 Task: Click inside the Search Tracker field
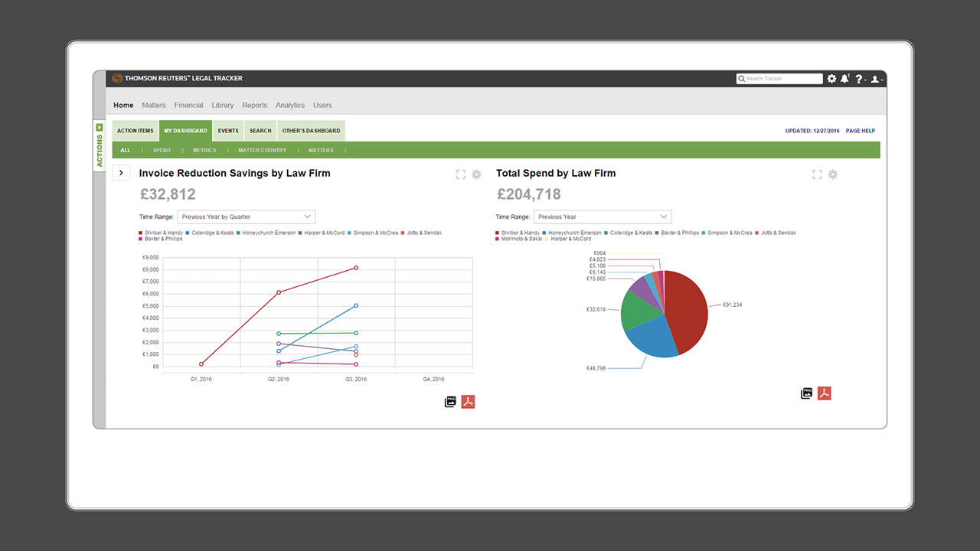point(779,78)
